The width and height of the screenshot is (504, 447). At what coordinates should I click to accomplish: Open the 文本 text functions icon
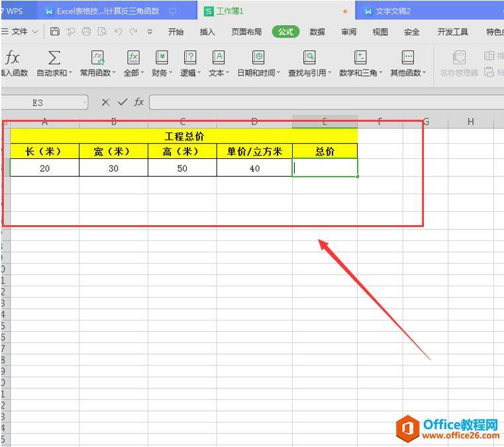pyautogui.click(x=219, y=58)
